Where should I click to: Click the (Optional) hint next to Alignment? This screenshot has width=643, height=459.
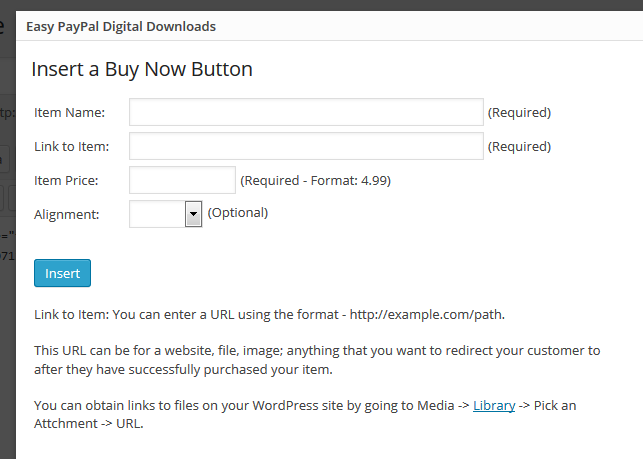(x=237, y=212)
